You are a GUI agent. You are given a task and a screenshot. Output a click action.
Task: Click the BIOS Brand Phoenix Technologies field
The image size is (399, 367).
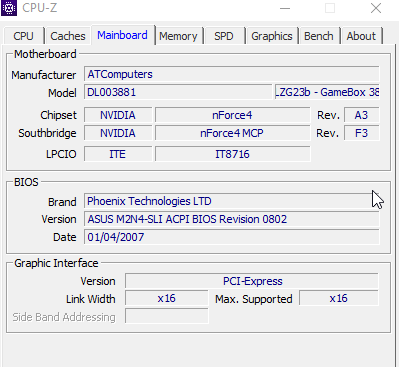(x=232, y=201)
